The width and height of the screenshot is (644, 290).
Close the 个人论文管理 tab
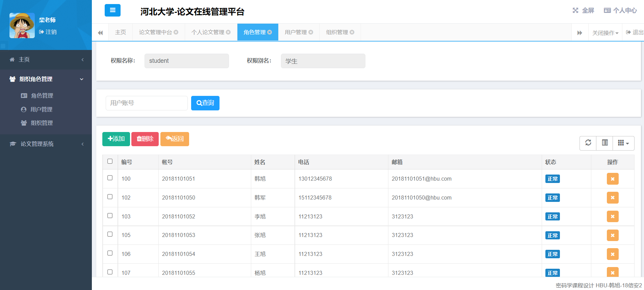coord(228,32)
